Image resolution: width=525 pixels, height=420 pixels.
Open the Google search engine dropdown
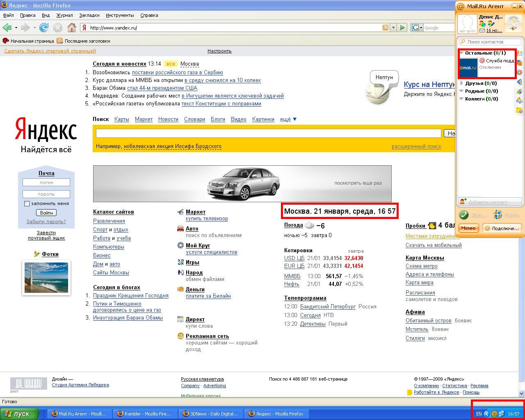(417, 28)
